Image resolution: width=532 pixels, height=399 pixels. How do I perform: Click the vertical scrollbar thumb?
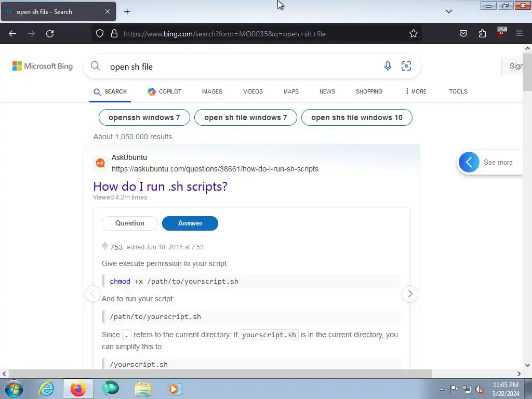pyautogui.click(x=527, y=72)
